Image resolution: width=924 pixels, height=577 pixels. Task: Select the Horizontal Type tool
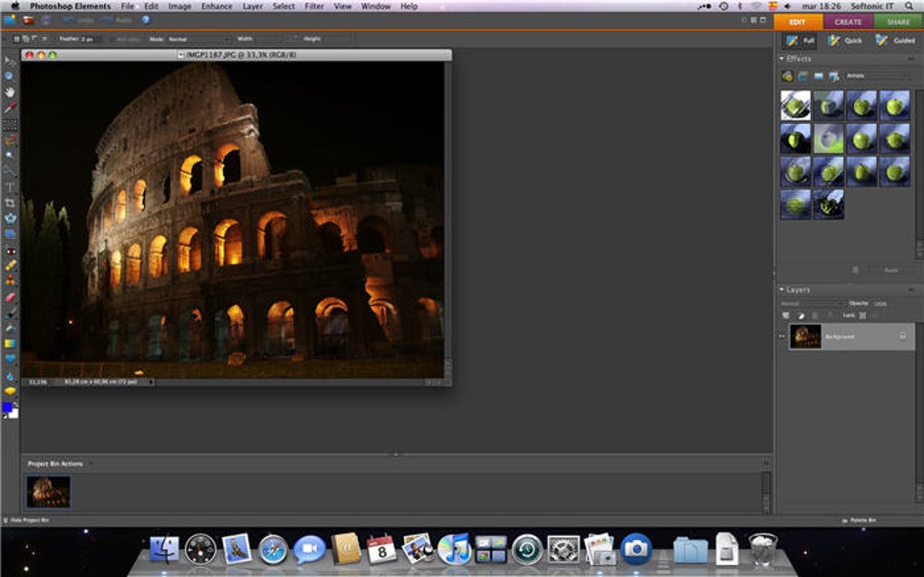point(10,187)
